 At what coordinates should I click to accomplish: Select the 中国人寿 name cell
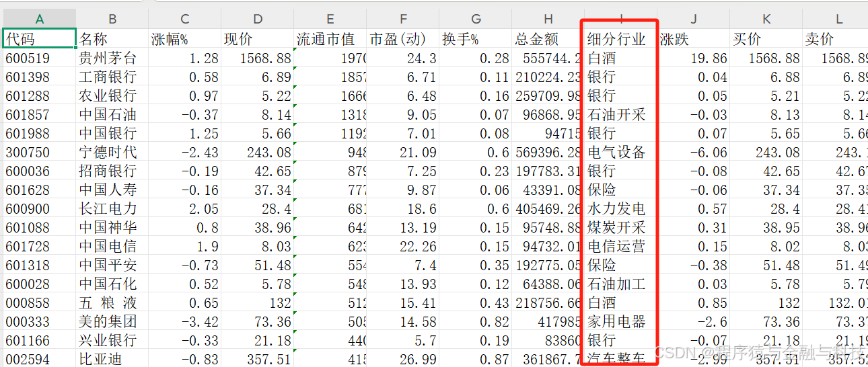tap(112, 190)
